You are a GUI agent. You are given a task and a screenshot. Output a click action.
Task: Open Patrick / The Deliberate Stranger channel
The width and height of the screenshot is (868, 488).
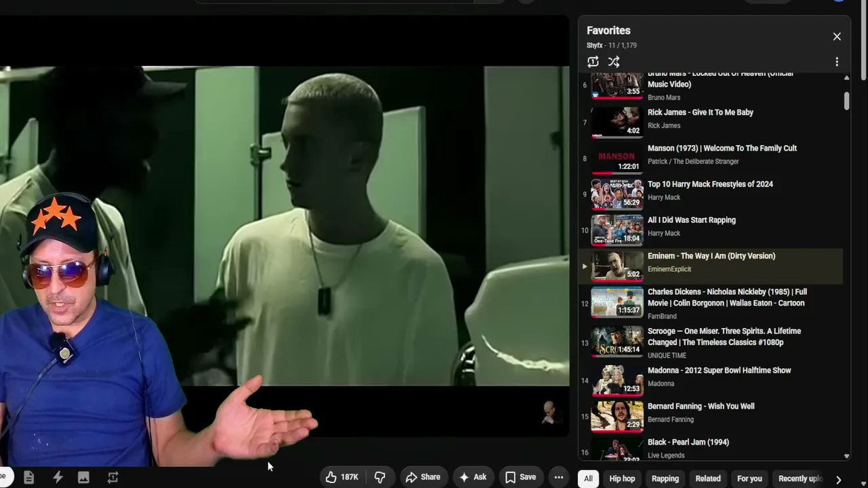tap(693, 161)
